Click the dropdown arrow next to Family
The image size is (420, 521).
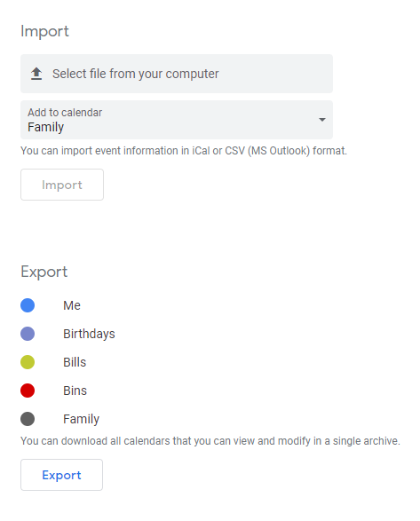[x=322, y=120]
